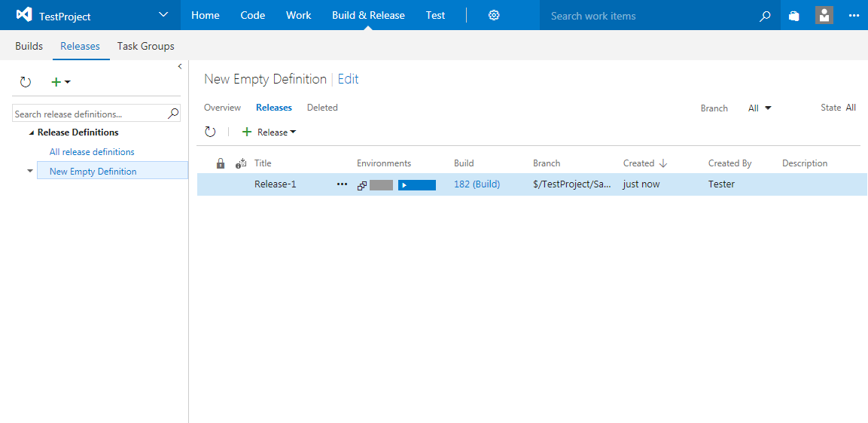Open the green plus new definition dropdown
The height and width of the screenshot is (423, 868).
[x=60, y=82]
